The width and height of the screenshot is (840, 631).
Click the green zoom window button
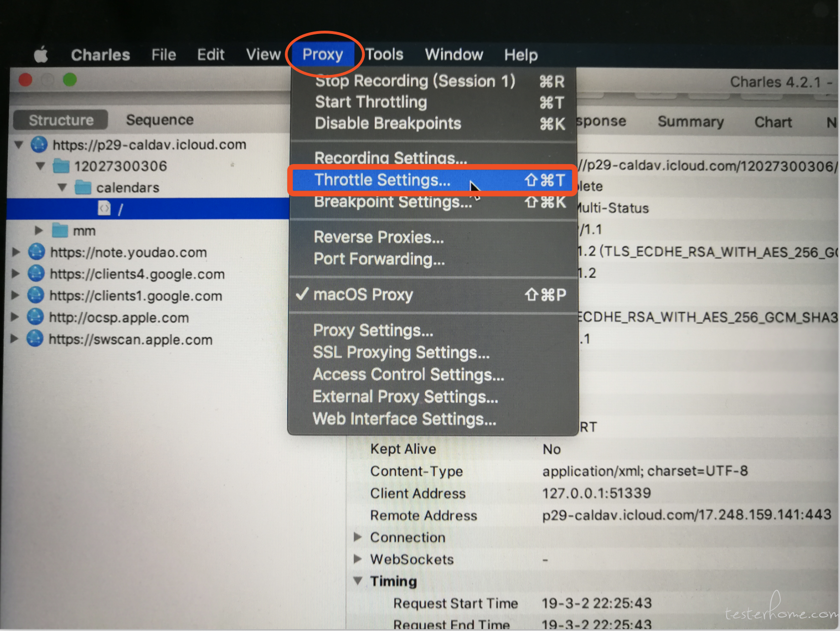[70, 80]
